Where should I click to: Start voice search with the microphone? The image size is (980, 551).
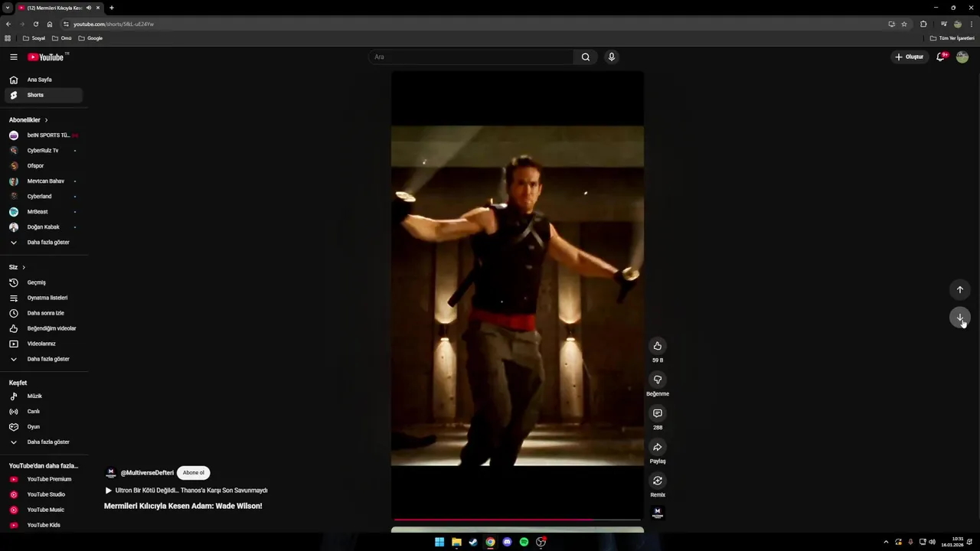click(611, 57)
